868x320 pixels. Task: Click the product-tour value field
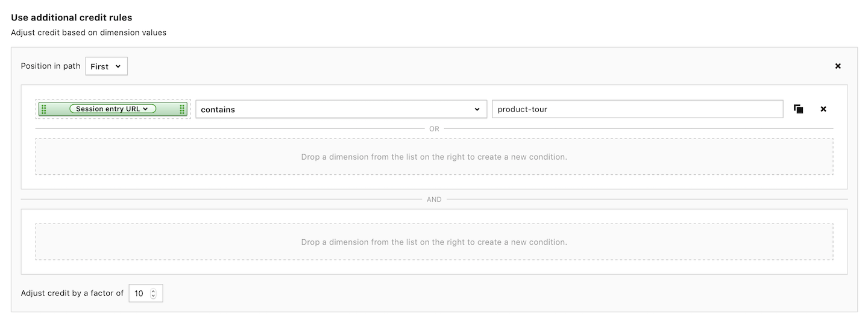pos(637,109)
